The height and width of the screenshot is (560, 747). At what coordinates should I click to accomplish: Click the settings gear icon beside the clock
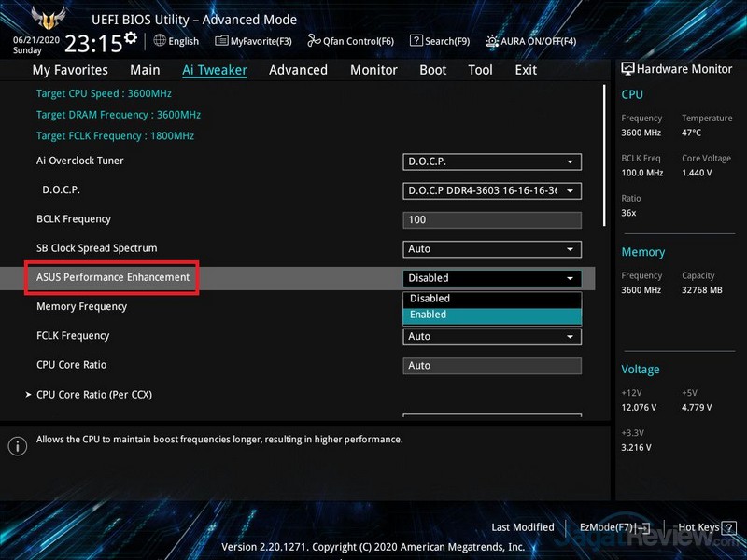130,38
